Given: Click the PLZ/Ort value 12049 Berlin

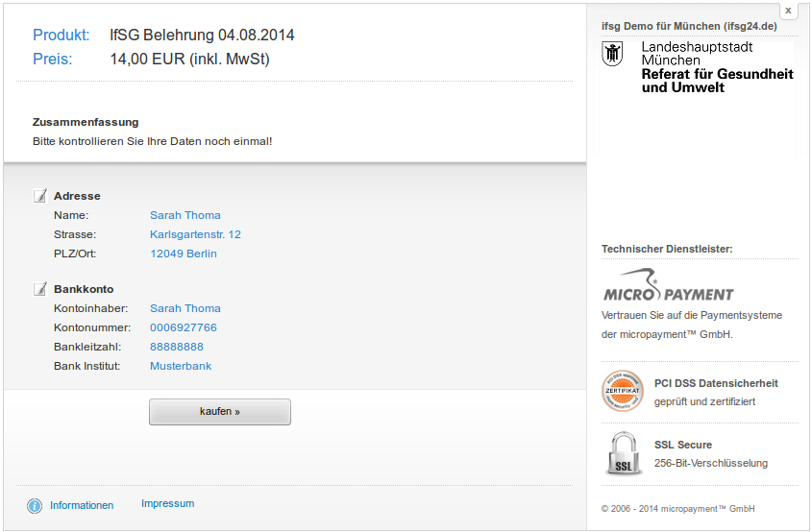Looking at the screenshot, I should click(183, 254).
